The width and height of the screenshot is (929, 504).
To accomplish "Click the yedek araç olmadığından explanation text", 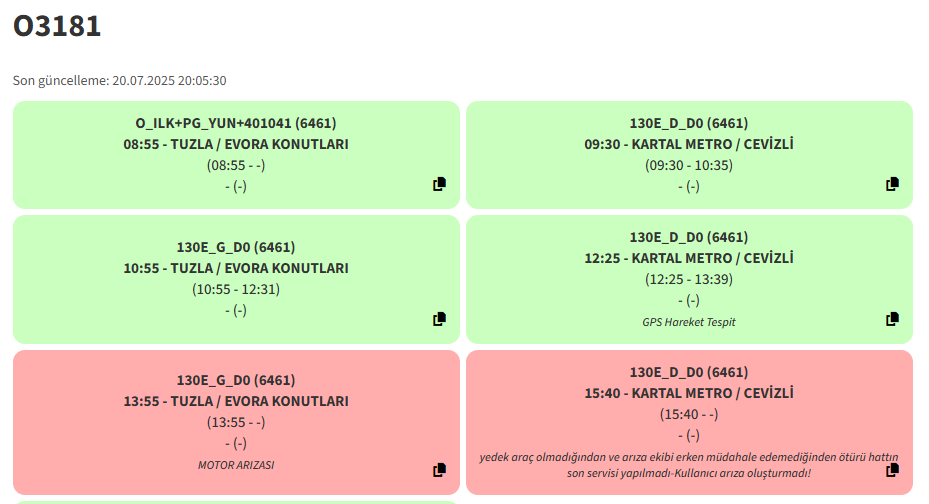I will click(689, 465).
